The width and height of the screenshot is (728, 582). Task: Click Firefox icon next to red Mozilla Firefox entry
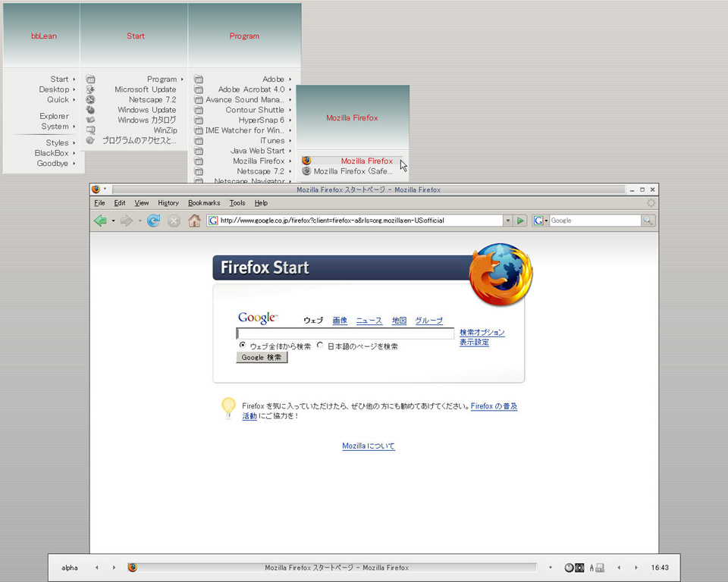pos(306,161)
